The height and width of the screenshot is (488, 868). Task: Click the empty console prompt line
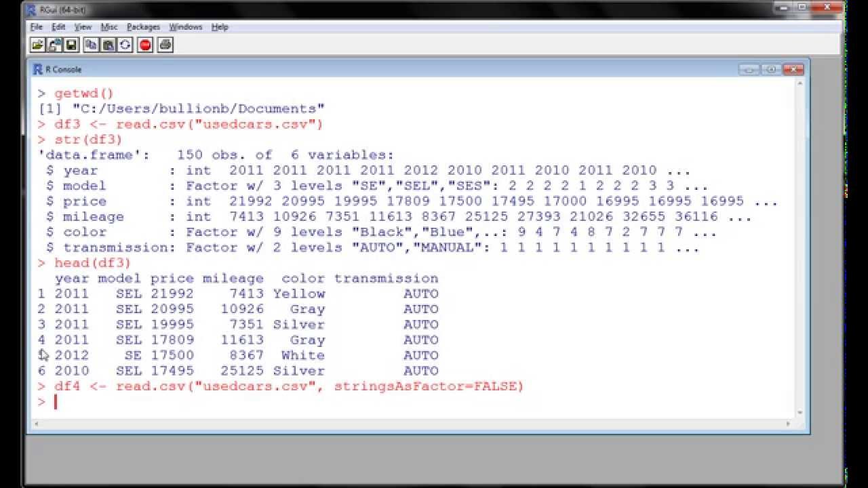pos(414,402)
